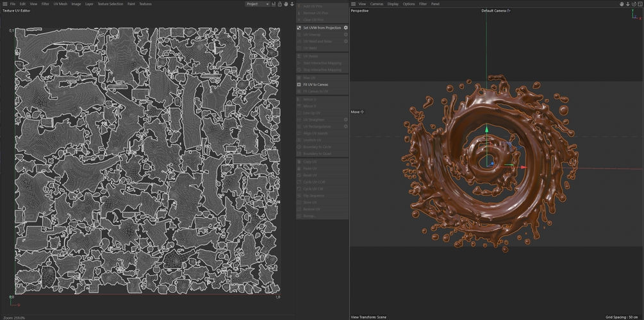Click Fit UV to Canvas
The image size is (644, 320).
[x=322, y=84]
